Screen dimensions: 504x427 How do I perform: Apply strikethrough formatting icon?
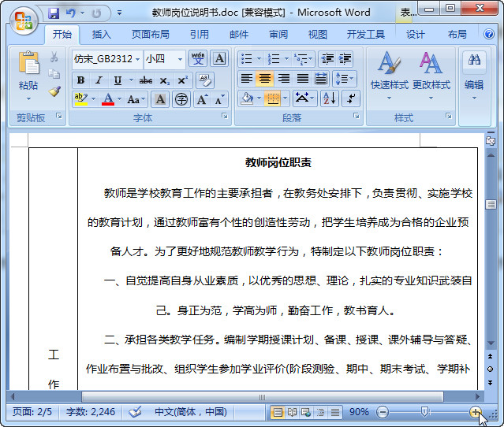pos(145,80)
